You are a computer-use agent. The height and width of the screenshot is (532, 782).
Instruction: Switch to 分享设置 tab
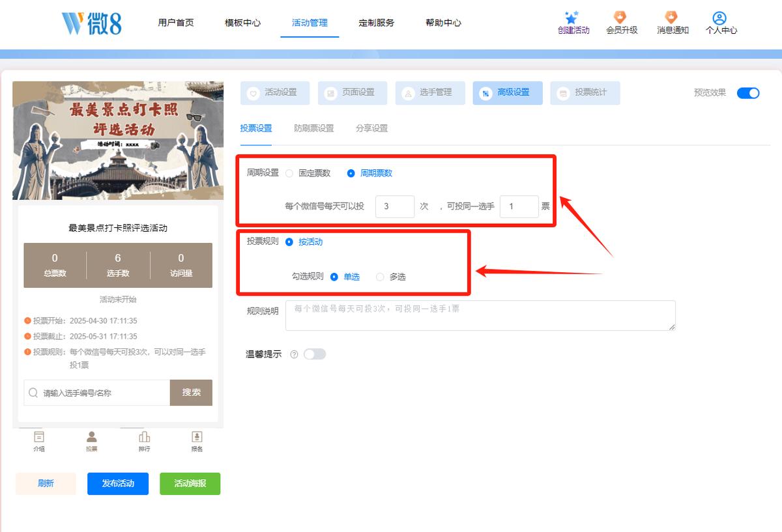(372, 128)
